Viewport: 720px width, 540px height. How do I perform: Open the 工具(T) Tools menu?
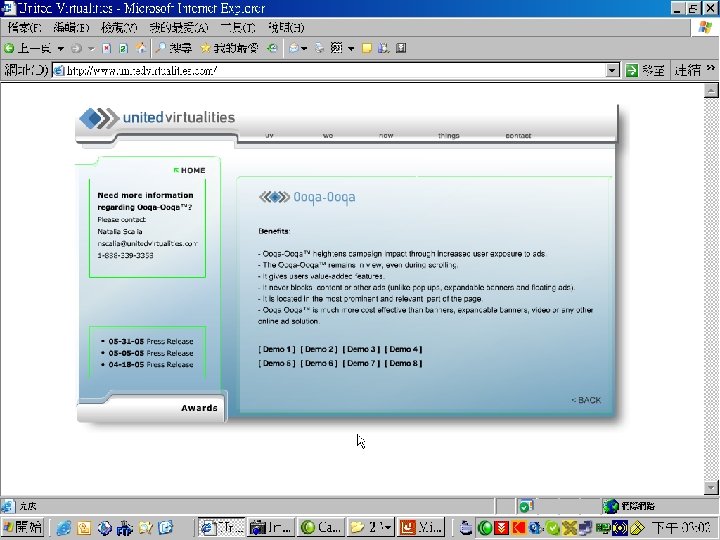[x=237, y=28]
